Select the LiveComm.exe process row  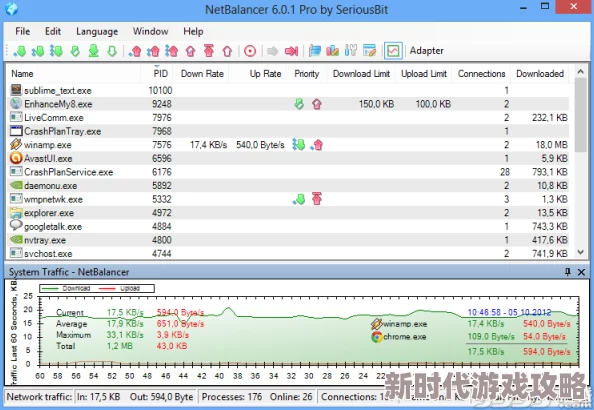[288, 117]
